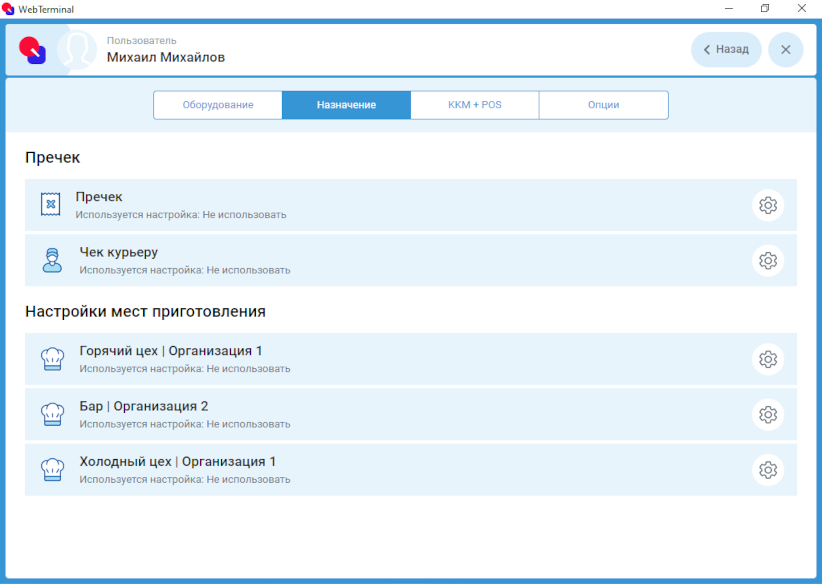Screen dimensions: 822x584
Task: Click the red-blue app logo in header
Action: tap(33, 50)
